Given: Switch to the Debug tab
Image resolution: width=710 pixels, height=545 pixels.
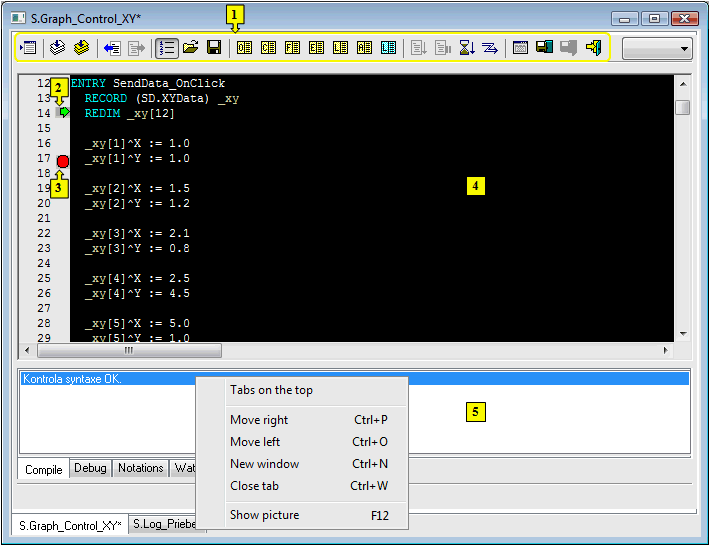Looking at the screenshot, I should (x=90, y=468).
